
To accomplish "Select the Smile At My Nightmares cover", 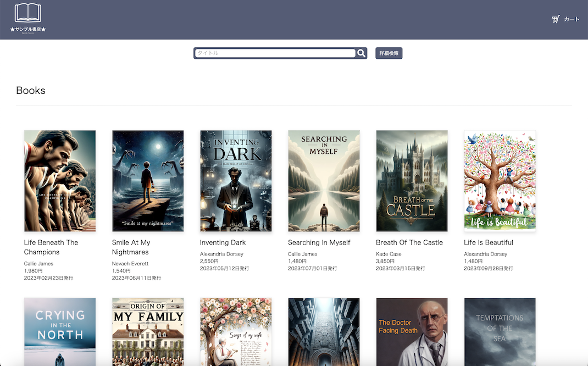I will (x=148, y=181).
